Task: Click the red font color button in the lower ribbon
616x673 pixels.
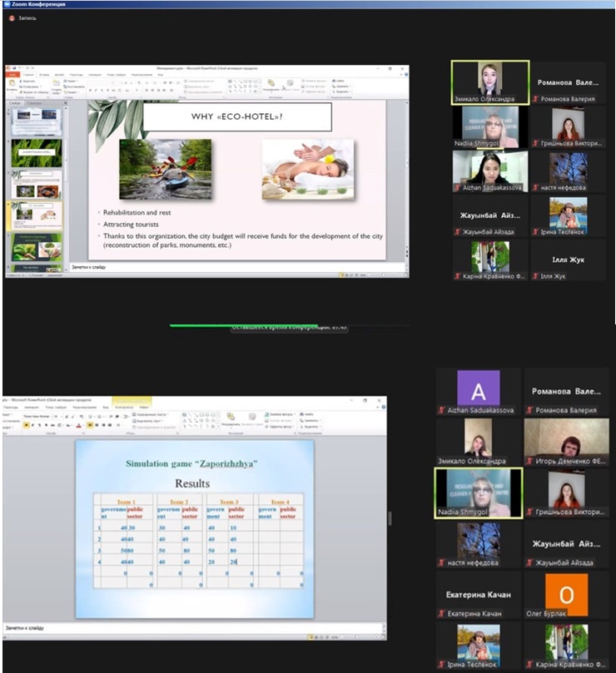Action: pos(80,425)
